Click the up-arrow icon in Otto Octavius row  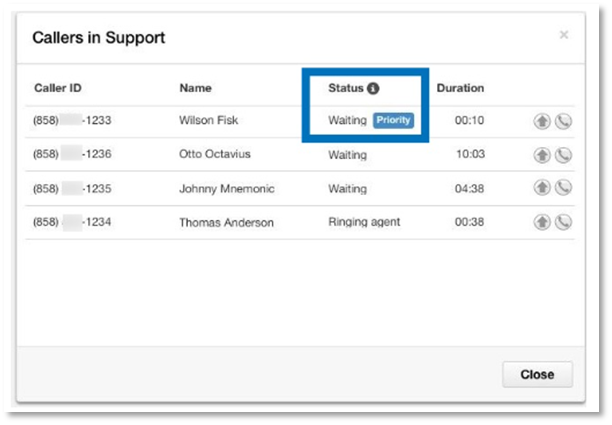pos(542,155)
